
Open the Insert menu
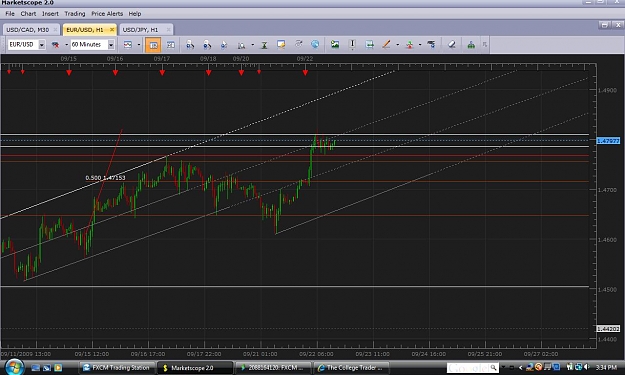pyautogui.click(x=50, y=14)
